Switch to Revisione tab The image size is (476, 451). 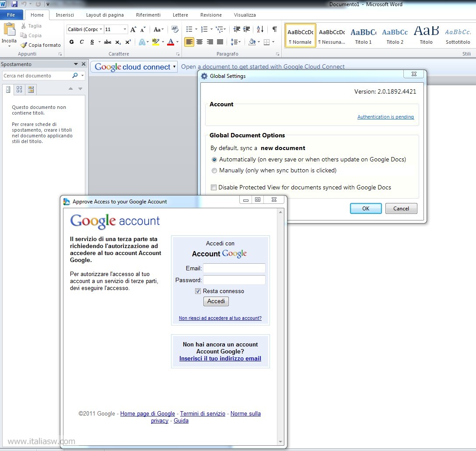[x=211, y=15]
